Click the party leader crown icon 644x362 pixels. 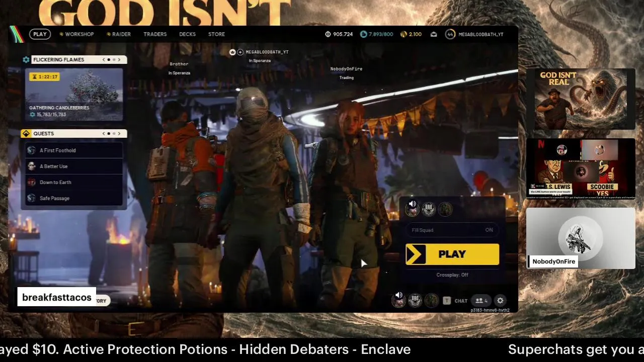(x=232, y=52)
